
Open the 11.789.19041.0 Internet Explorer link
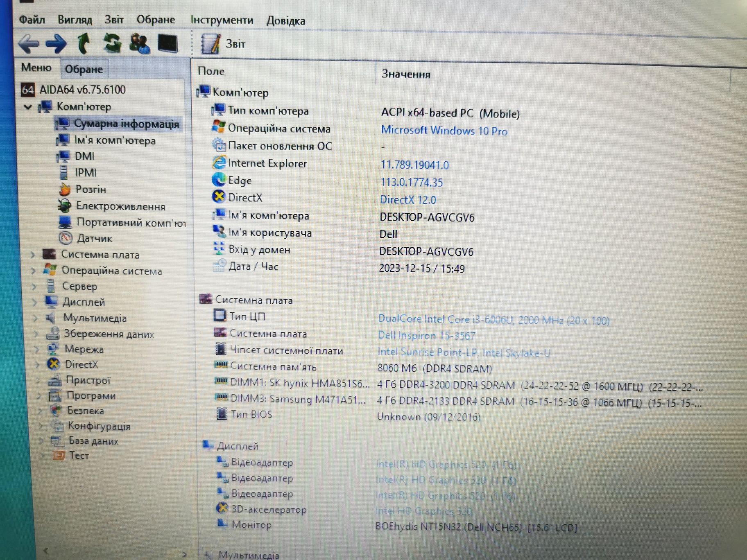tap(414, 165)
